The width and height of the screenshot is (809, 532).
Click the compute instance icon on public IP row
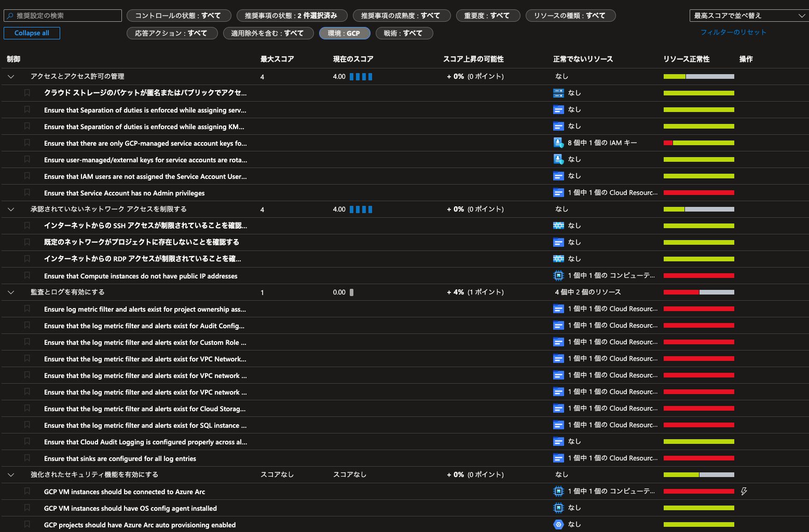[558, 275]
